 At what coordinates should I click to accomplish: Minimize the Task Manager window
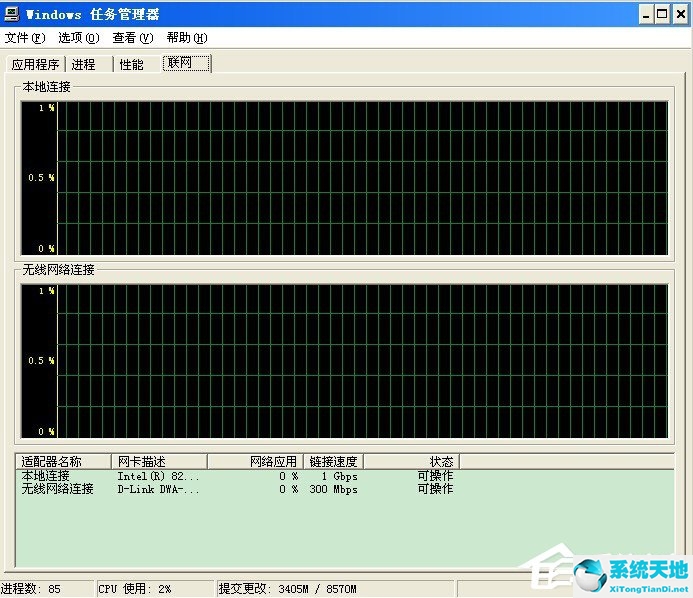[x=646, y=15]
